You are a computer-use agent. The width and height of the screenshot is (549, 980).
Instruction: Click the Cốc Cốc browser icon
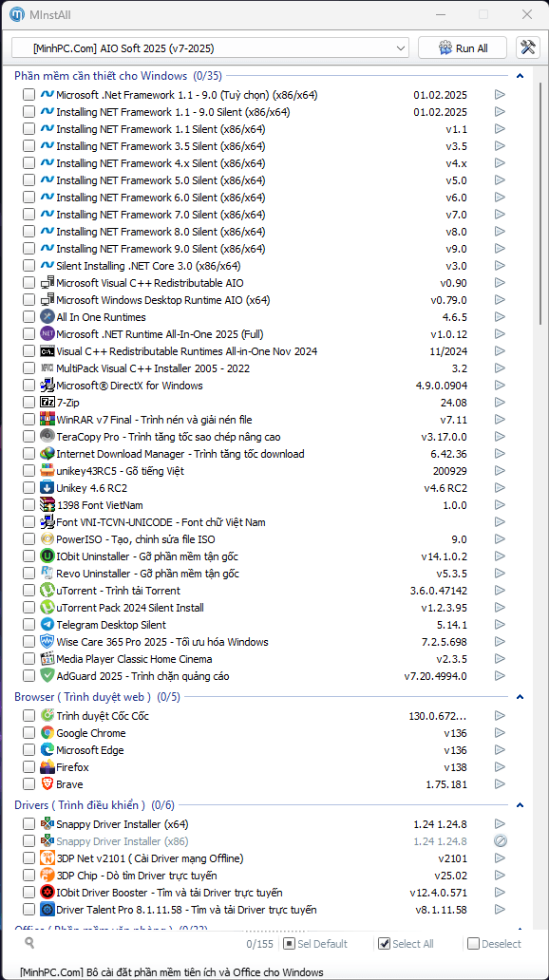click(x=47, y=716)
